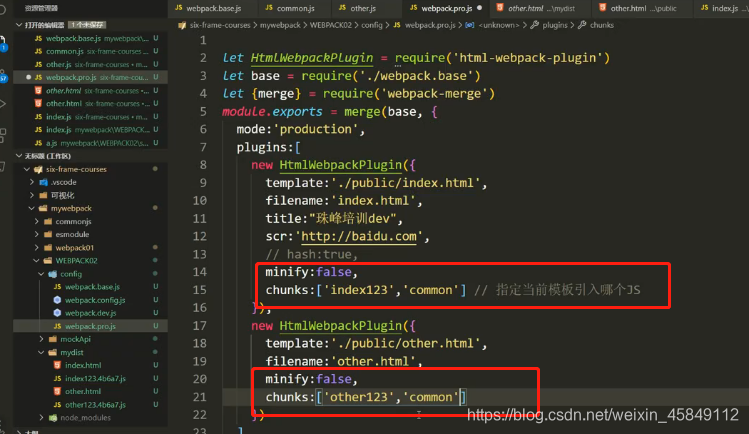
Task: Click six-frame-courses in the breadcrumb
Action: click(220, 25)
